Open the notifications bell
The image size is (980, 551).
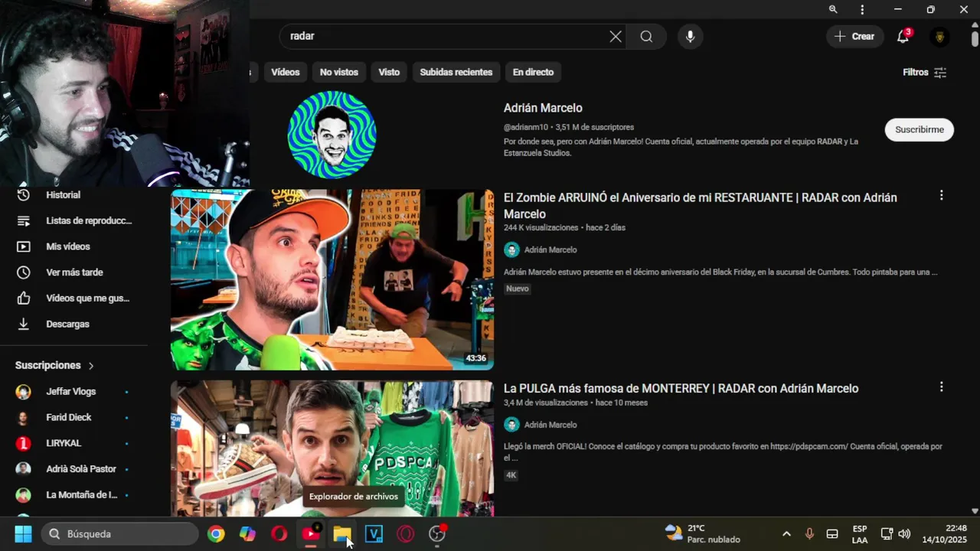tap(903, 37)
